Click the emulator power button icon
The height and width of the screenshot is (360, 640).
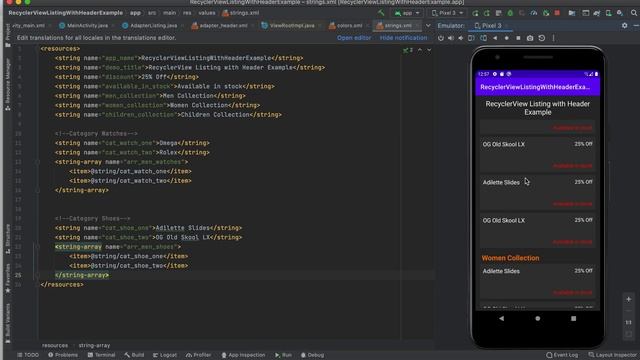441,38
